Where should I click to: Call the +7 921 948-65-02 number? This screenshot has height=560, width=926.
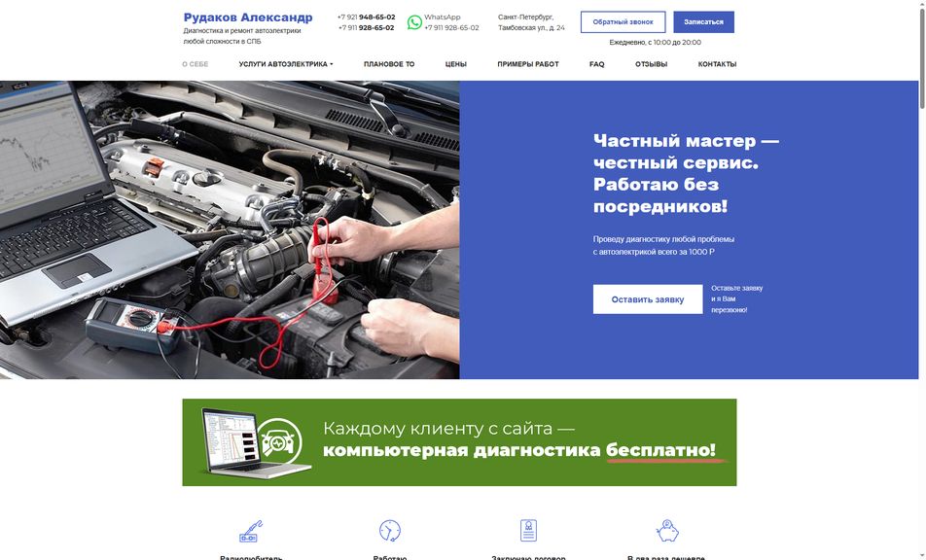[366, 17]
